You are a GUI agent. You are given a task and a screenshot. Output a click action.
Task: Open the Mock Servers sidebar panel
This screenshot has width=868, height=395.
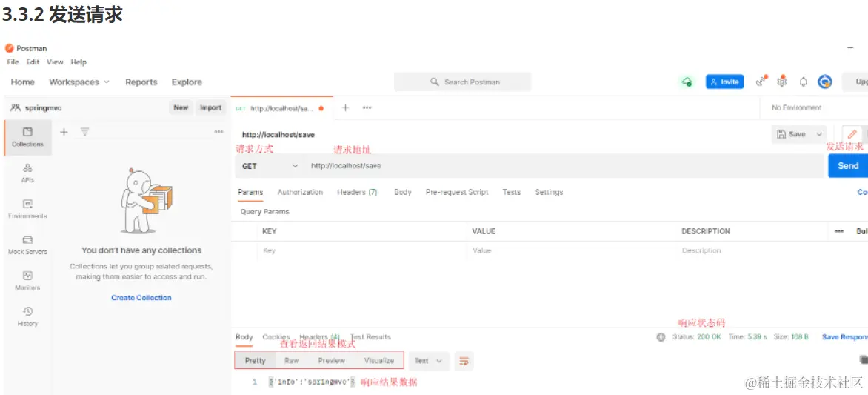[x=27, y=245]
